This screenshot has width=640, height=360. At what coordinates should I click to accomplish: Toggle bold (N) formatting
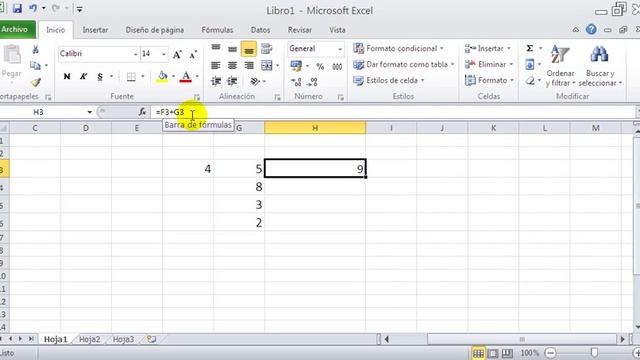67,76
